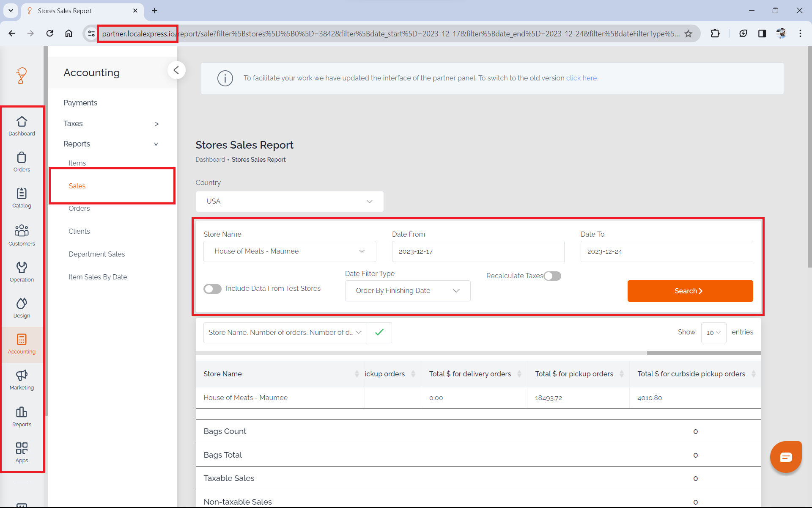
Task: Click the horizontal table scrollbar
Action: [703, 353]
